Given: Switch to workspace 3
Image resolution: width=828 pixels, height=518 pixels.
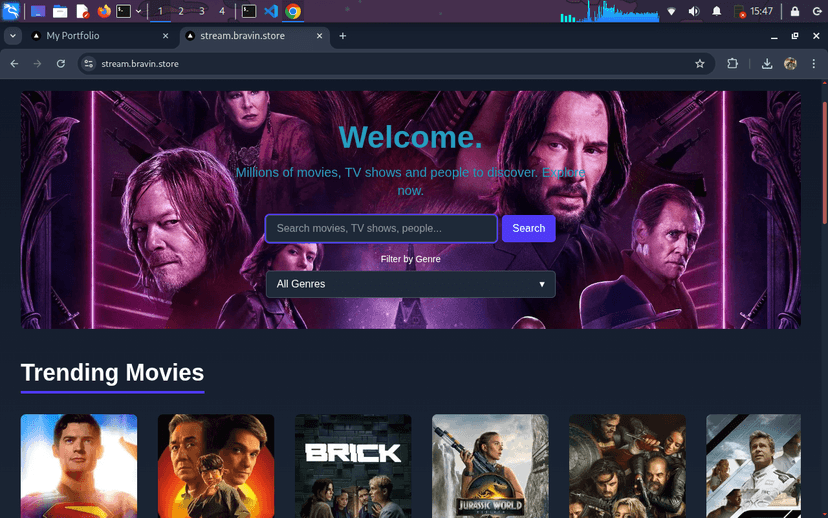Looking at the screenshot, I should [202, 11].
